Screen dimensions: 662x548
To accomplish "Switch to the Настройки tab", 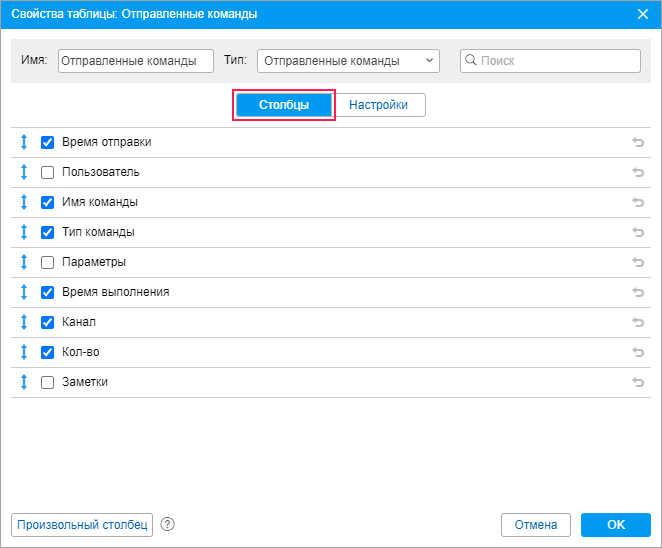I will (378, 105).
